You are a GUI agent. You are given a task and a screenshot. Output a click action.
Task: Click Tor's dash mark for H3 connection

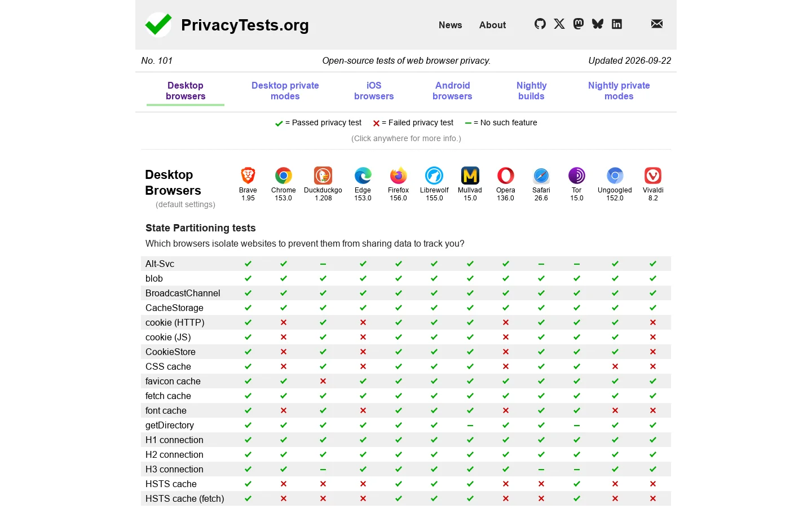pos(577,469)
